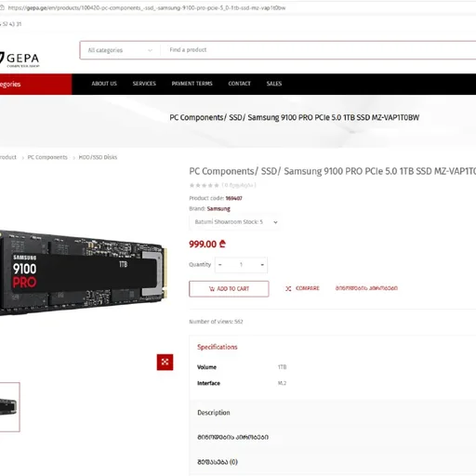Open the Sales menu item
This screenshot has width=476, height=476.
point(274,84)
